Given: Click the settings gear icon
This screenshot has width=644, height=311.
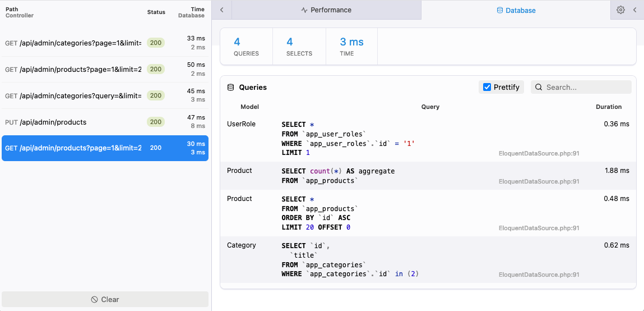Looking at the screenshot, I should tap(620, 10).
